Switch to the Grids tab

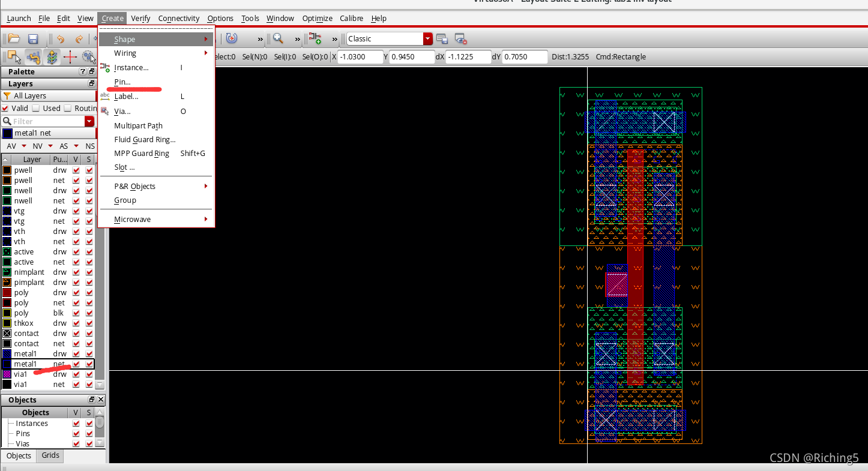(50, 455)
